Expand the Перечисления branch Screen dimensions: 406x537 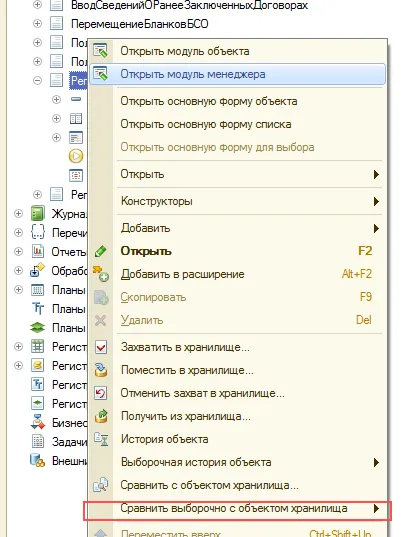(18, 233)
